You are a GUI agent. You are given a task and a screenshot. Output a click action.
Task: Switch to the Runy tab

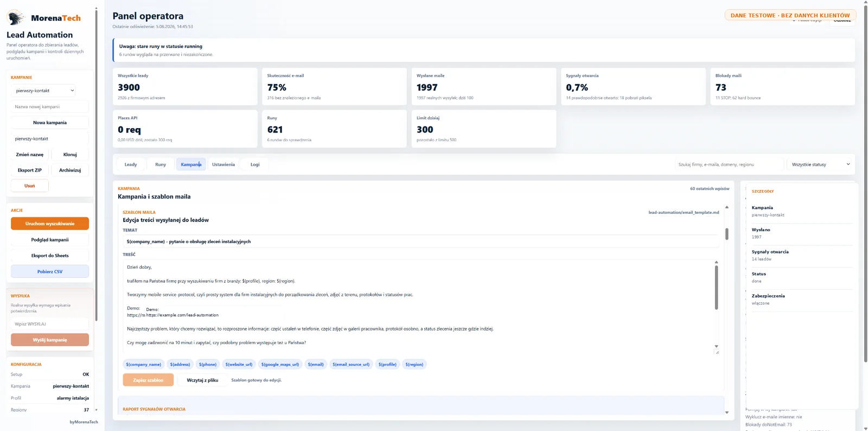pyautogui.click(x=161, y=164)
